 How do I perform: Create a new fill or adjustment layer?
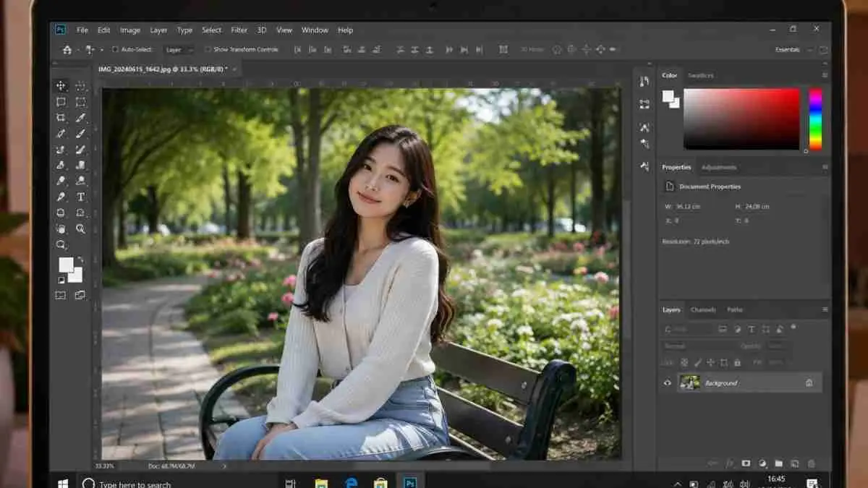click(x=762, y=463)
